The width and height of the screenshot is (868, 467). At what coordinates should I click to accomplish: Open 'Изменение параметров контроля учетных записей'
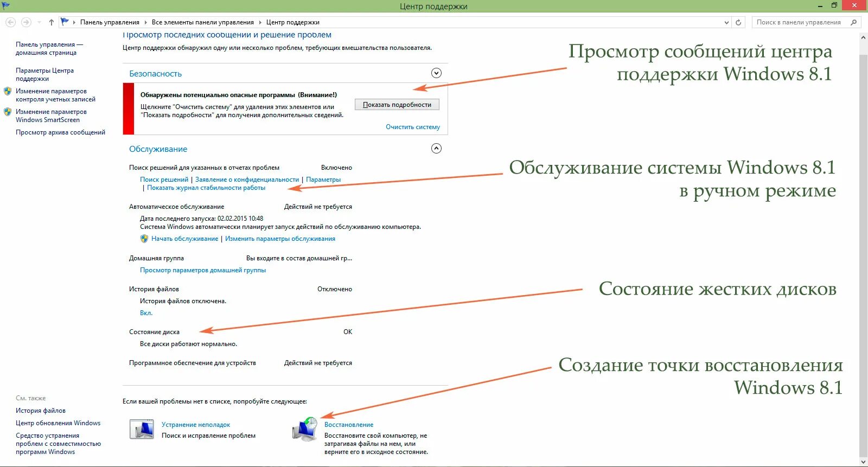tap(55, 95)
